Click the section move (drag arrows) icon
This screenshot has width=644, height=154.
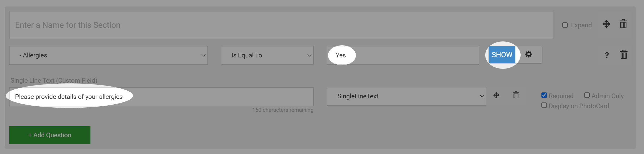[606, 24]
